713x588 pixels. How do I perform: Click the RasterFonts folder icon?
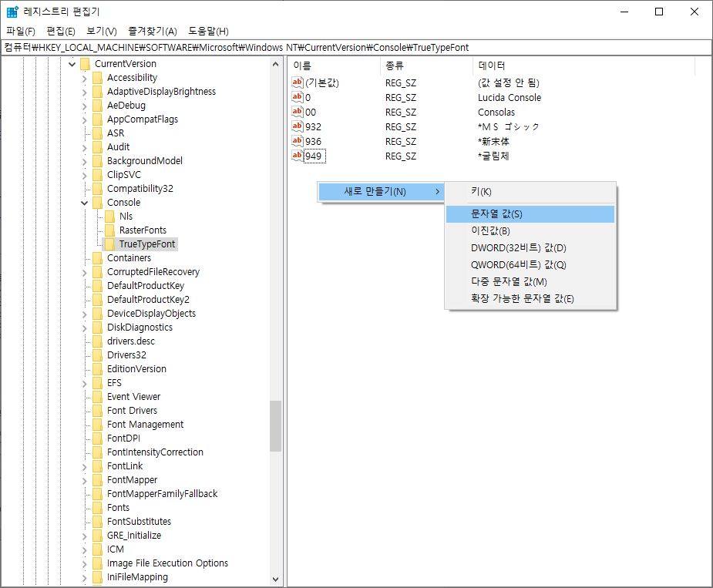(x=109, y=230)
